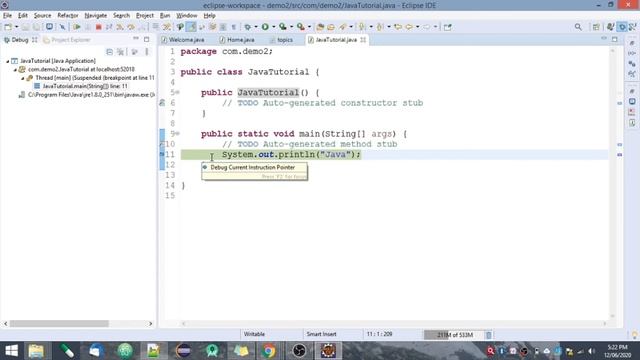The height and width of the screenshot is (360, 640).
Task: Collapse the Thread [main] tree node
Action: [x=23, y=78]
